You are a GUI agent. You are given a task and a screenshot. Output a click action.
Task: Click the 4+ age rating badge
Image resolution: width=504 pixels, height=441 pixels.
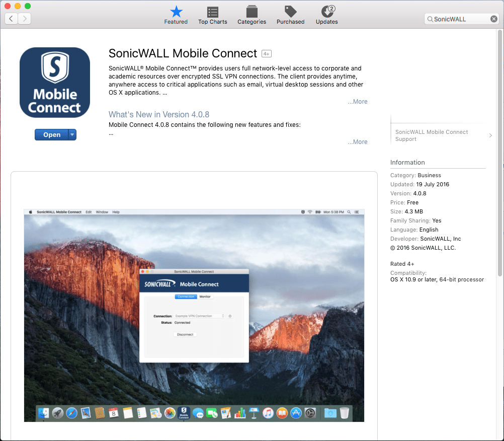(267, 54)
